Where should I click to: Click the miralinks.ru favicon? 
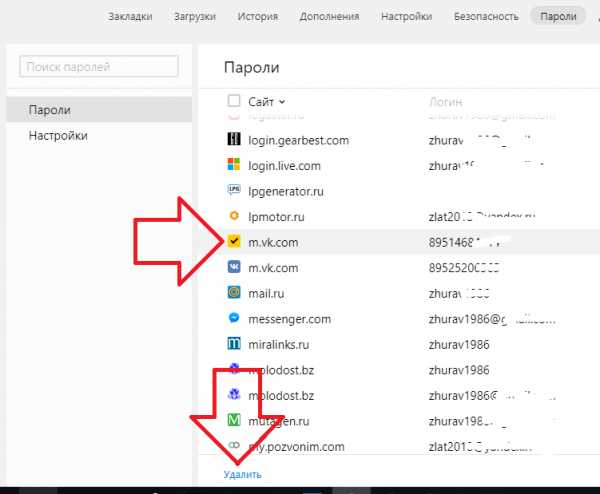234,343
